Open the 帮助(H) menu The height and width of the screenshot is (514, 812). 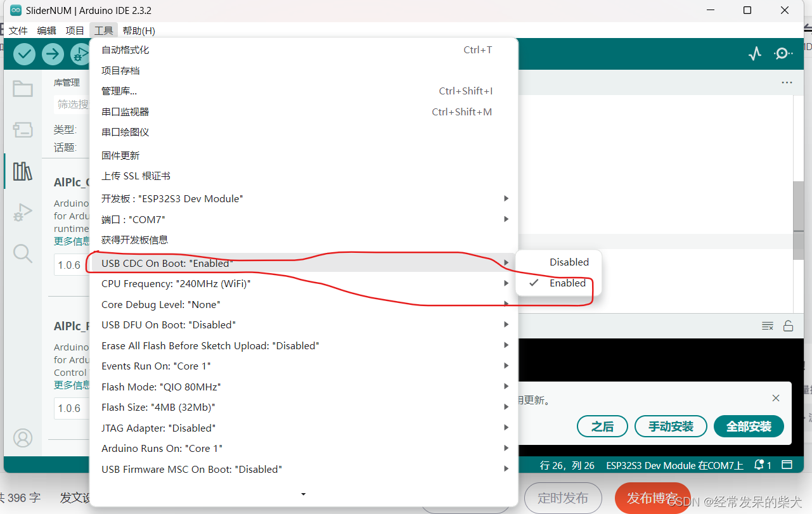point(139,30)
